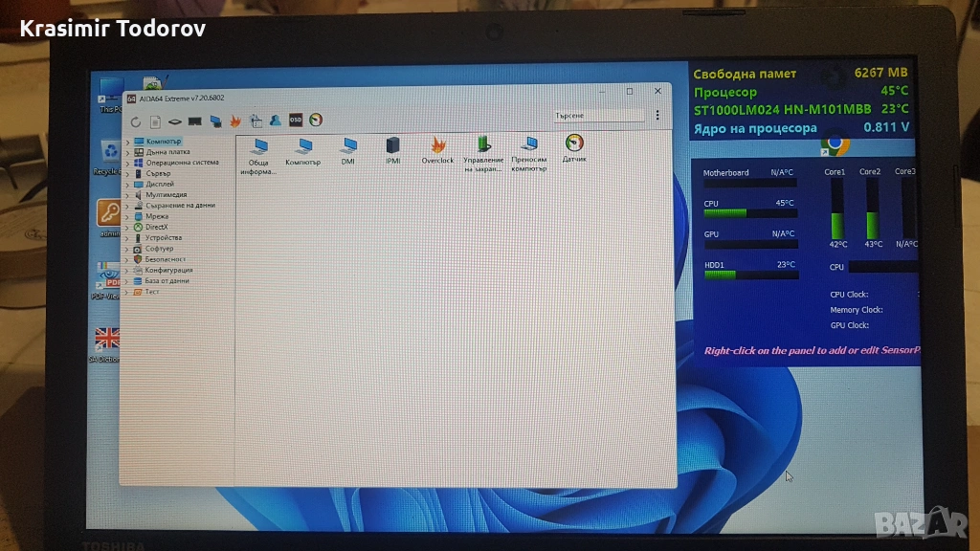Screen dimensions: 980x551
Task: Open the DMI icon in the content pane
Action: (x=348, y=145)
